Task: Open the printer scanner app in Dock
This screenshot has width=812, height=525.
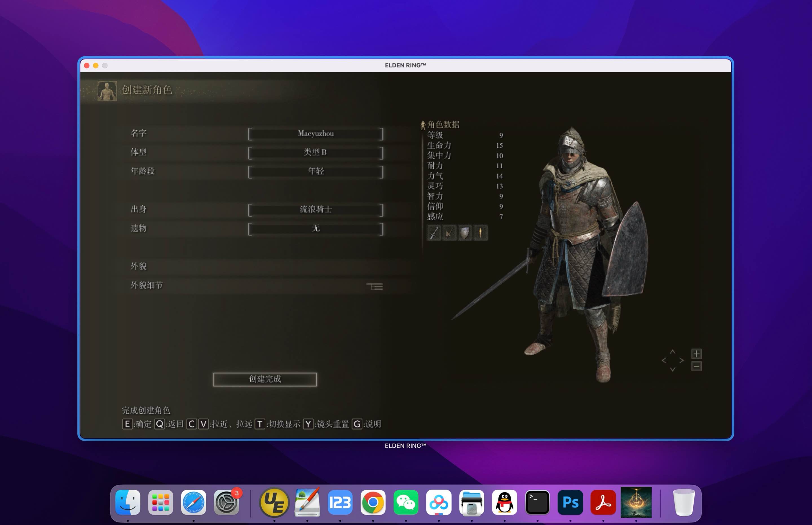Action: (x=471, y=502)
